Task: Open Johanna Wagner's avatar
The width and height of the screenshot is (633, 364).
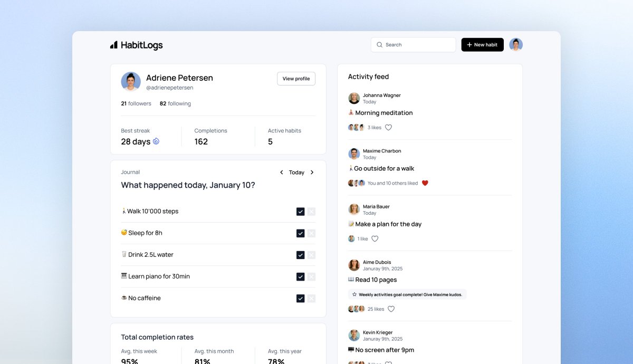Action: tap(354, 98)
